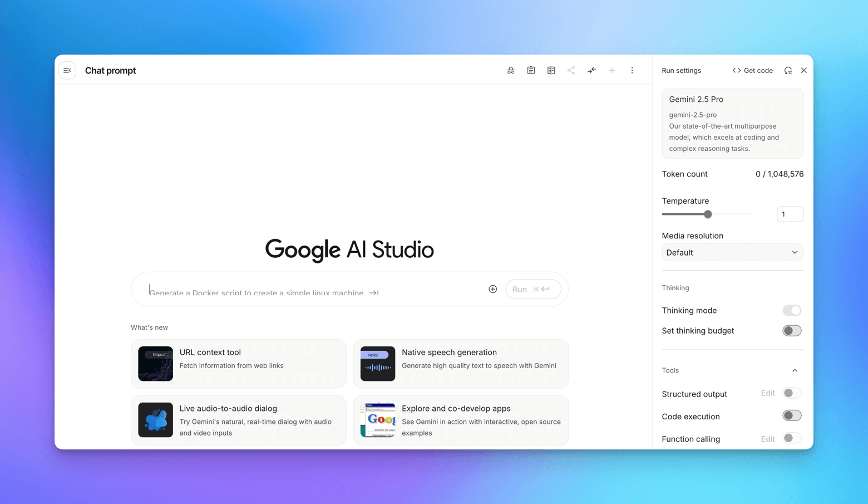Enable the Set thinking budget toggle
Screen dimensions: 868x504
pos(791,331)
